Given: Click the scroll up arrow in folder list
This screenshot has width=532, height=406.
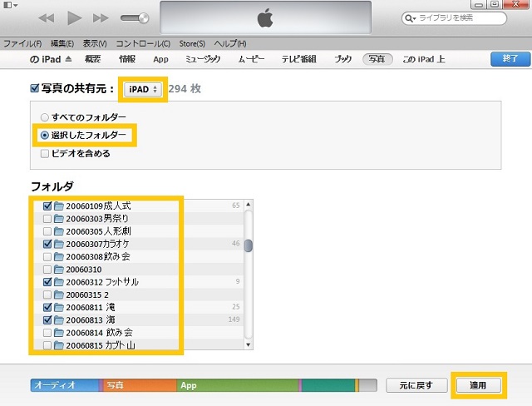Looking at the screenshot, I should coord(249,205).
